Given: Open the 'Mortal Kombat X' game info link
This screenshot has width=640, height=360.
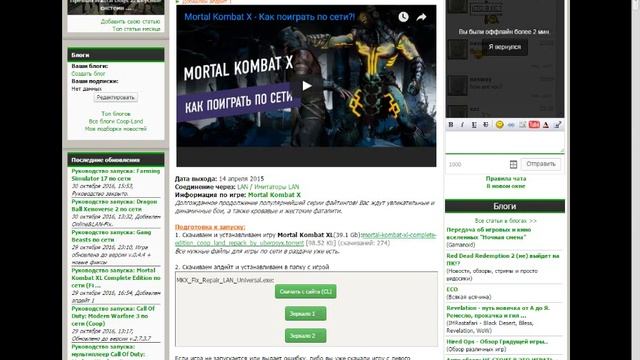Looking at the screenshot, I should [x=274, y=195].
